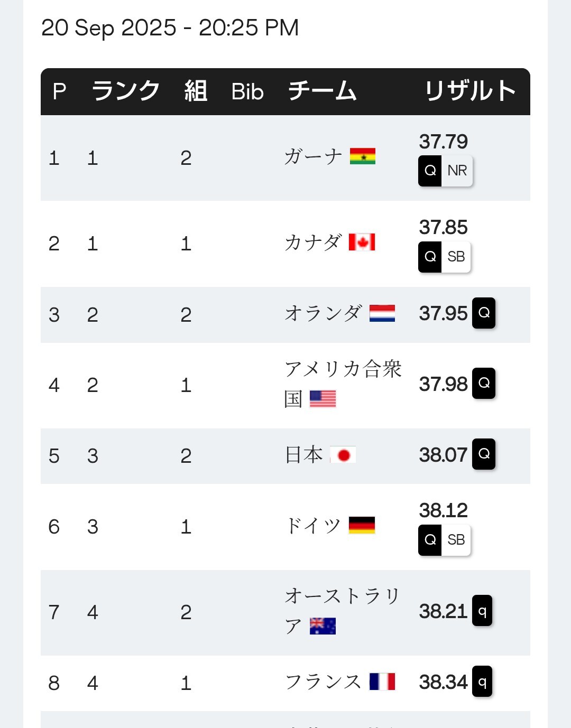This screenshot has width=571, height=728.
Task: Sort by the リザルト column header
Action: [x=470, y=91]
